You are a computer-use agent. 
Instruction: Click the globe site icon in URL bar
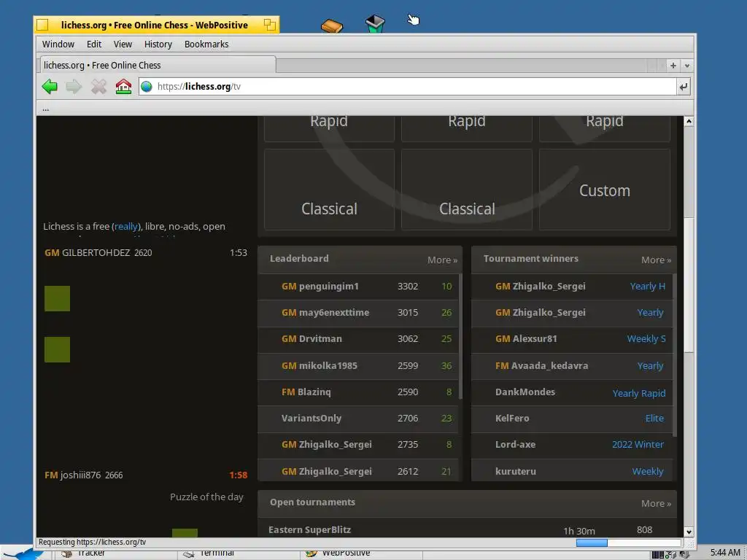pyautogui.click(x=147, y=86)
